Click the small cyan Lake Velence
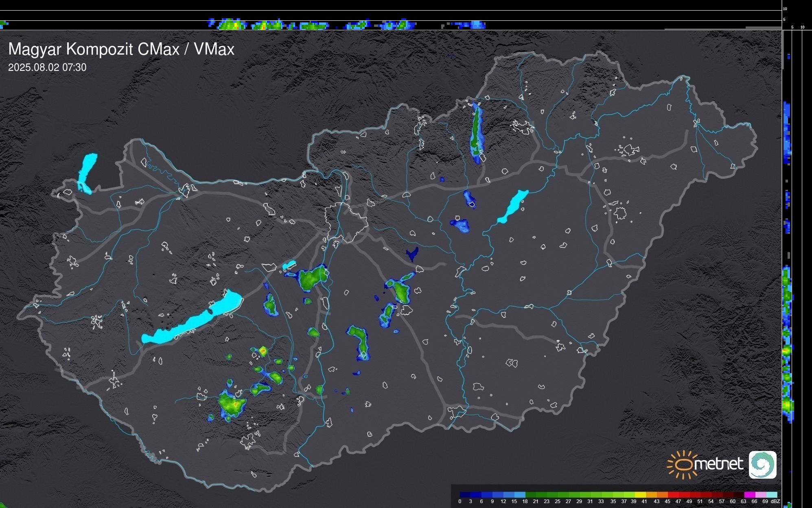 click(x=289, y=265)
